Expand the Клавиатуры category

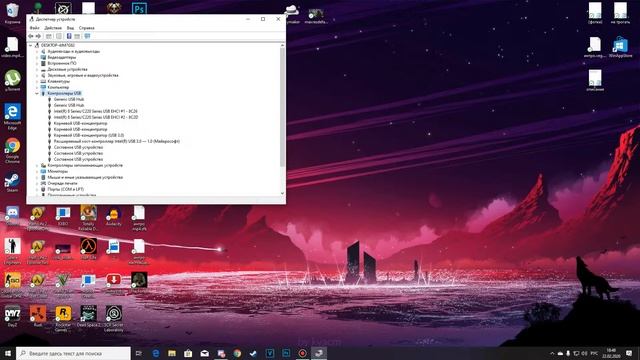coord(37,81)
